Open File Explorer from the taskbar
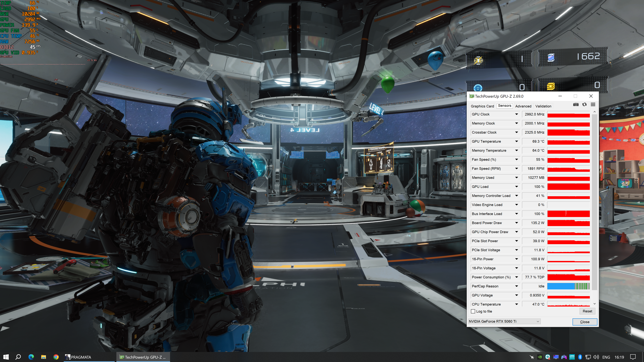This screenshot has width=644, height=362. [43, 357]
